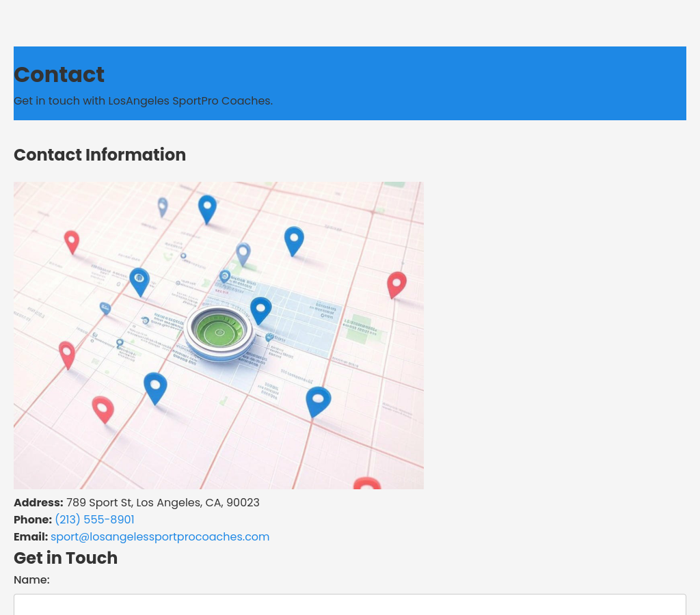The image size is (700, 615).
Task: Click the Get in Touch heading
Action: [x=66, y=558]
